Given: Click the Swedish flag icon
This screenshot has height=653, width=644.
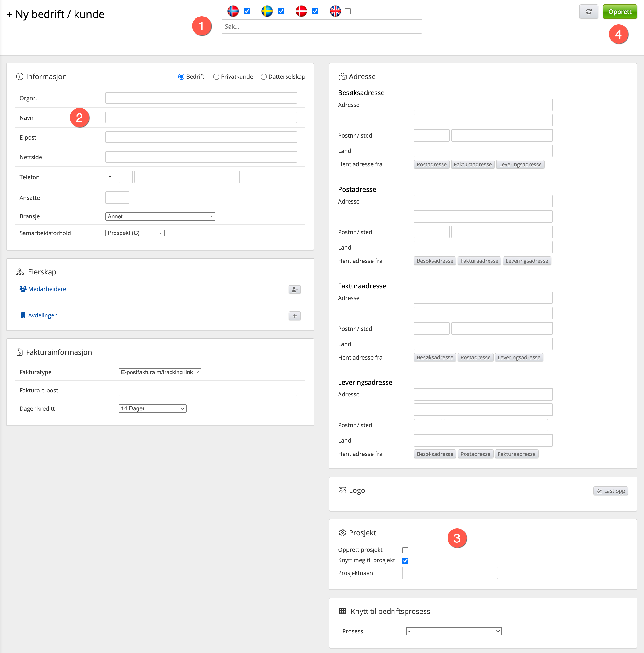Looking at the screenshot, I should pyautogui.click(x=267, y=11).
